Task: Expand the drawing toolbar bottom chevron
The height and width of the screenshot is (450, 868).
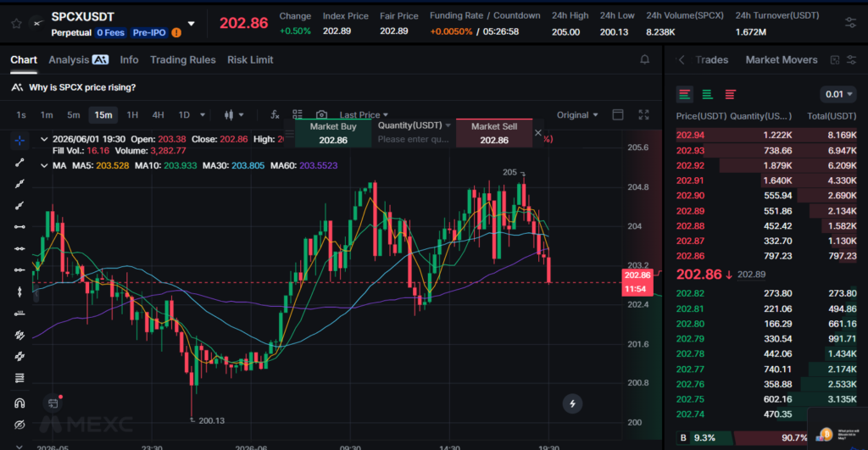Action: click(19, 446)
